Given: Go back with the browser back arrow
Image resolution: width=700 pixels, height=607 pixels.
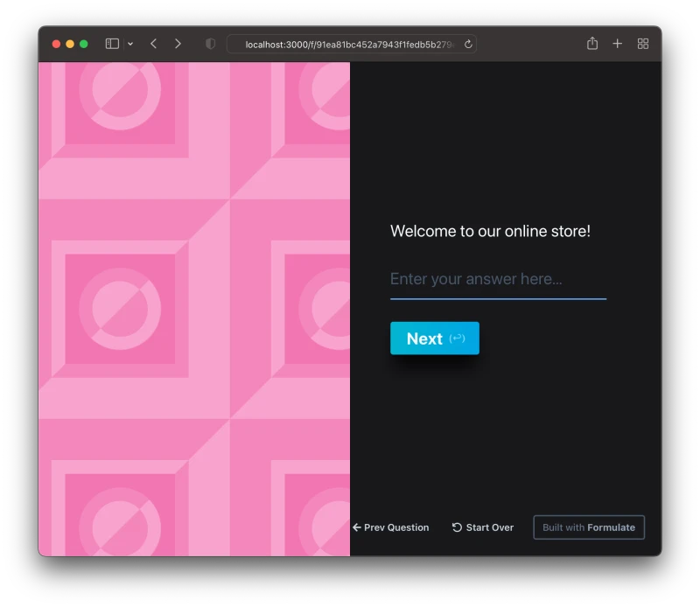Looking at the screenshot, I should (x=153, y=44).
